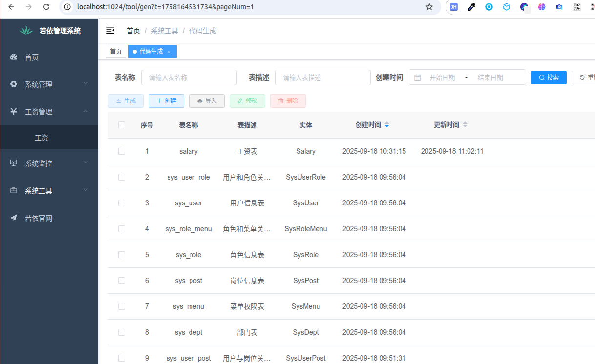The width and height of the screenshot is (595, 364).
Task: Click the blue 搜索 button
Action: point(549,77)
